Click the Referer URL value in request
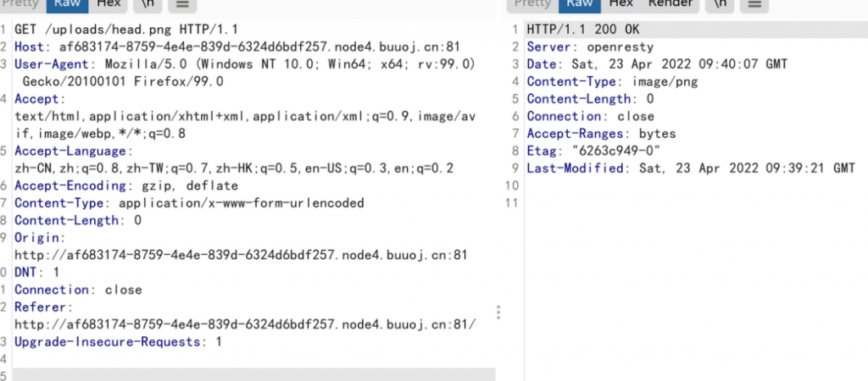Screen dimensions: 868x381 (245, 324)
